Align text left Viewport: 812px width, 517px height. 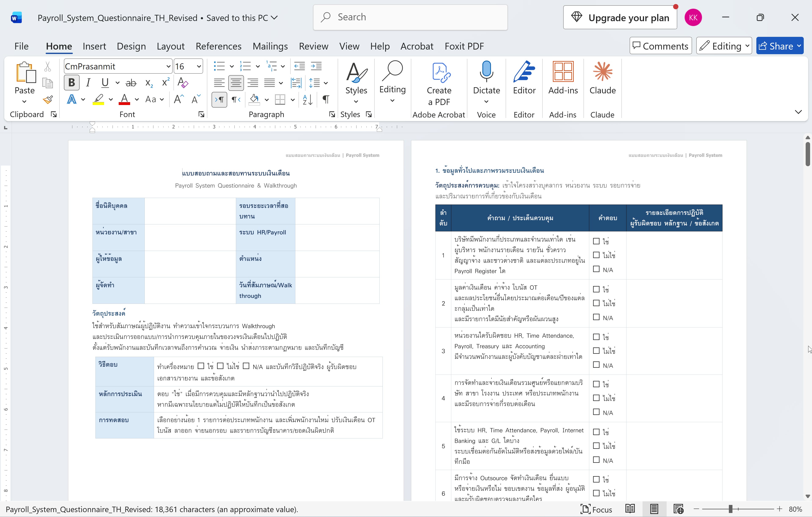(x=219, y=83)
